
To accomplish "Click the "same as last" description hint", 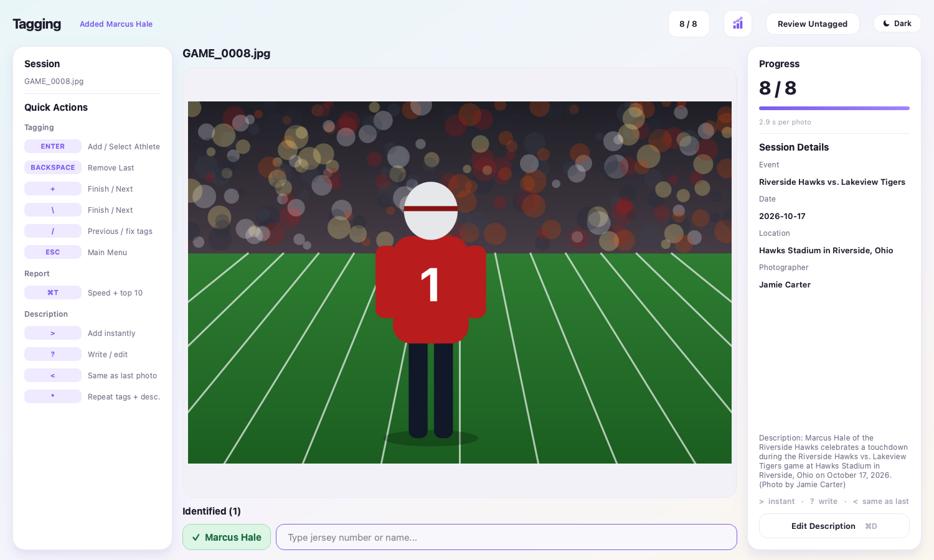I will (881, 502).
